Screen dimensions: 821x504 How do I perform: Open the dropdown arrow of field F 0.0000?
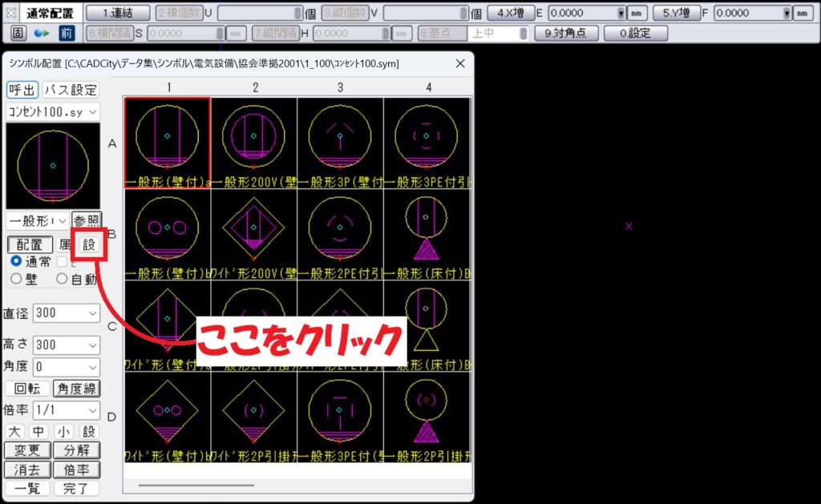point(787,13)
